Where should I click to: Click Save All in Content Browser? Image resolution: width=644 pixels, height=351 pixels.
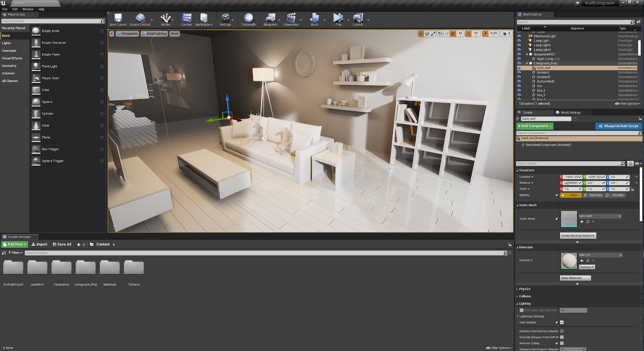point(62,244)
